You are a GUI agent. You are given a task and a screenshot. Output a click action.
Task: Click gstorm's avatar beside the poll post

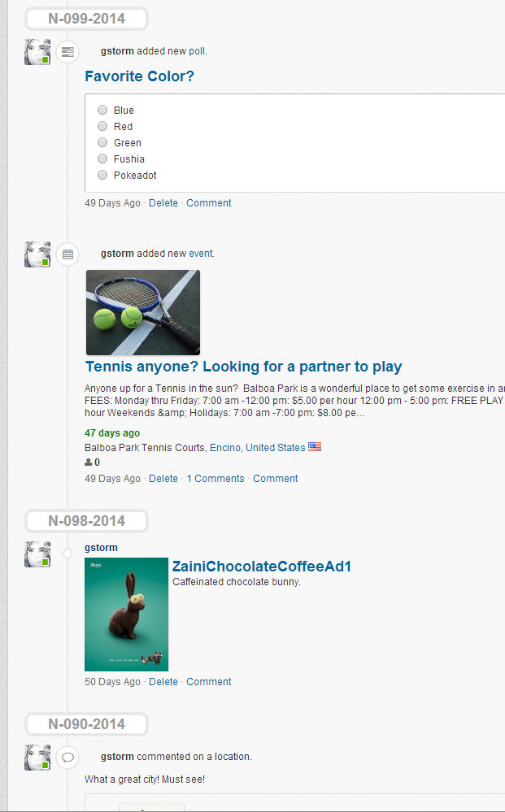point(37,52)
